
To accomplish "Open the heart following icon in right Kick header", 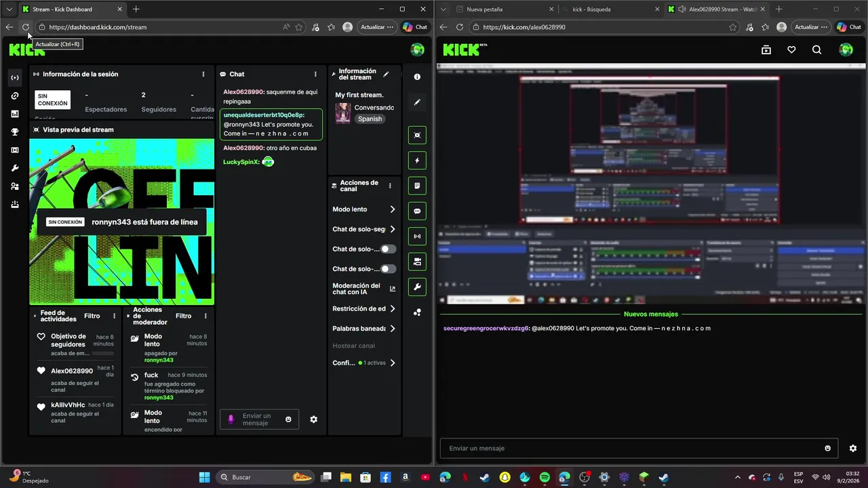I will tap(791, 49).
